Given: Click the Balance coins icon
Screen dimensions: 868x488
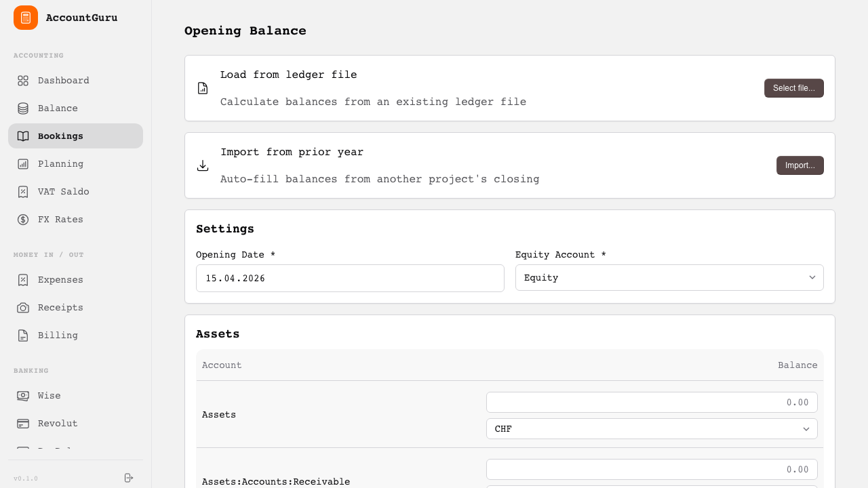Looking at the screenshot, I should point(22,108).
